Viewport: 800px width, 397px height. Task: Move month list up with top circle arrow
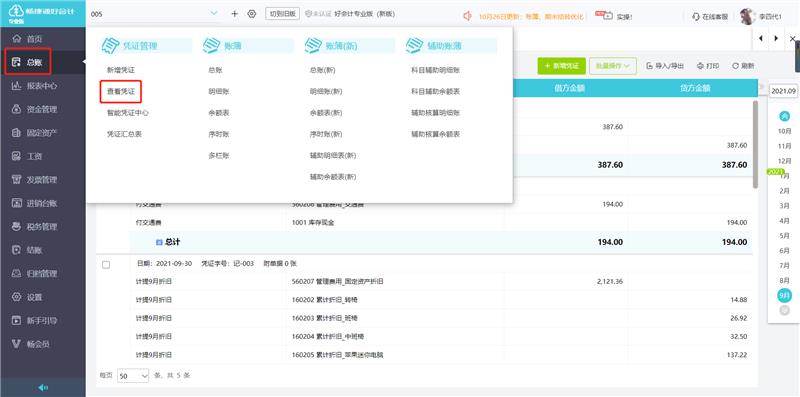pos(784,116)
